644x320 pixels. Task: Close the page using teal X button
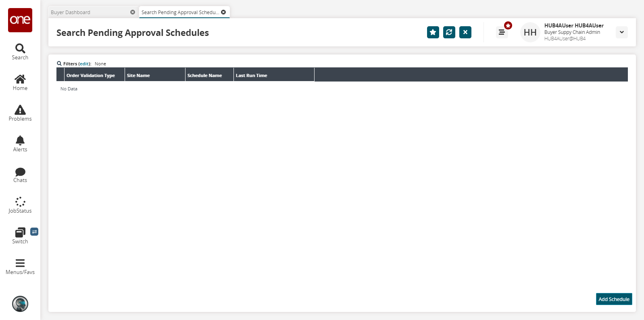[x=465, y=32]
